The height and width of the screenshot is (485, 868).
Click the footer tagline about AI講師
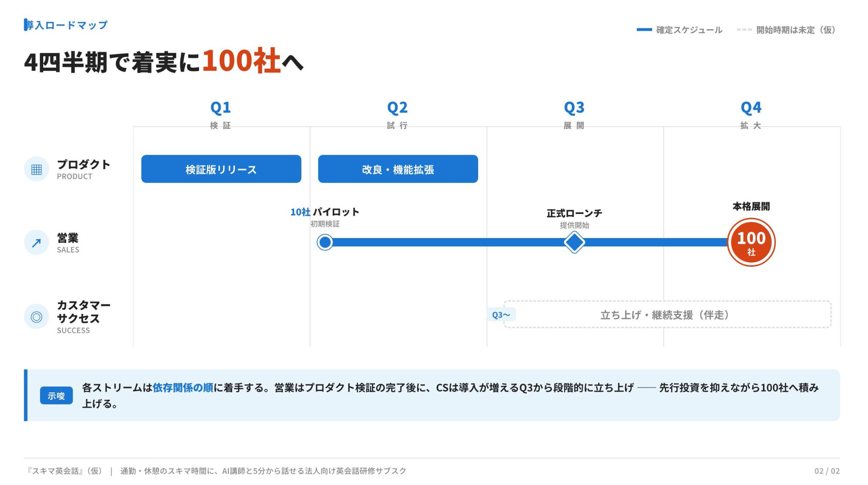263,471
